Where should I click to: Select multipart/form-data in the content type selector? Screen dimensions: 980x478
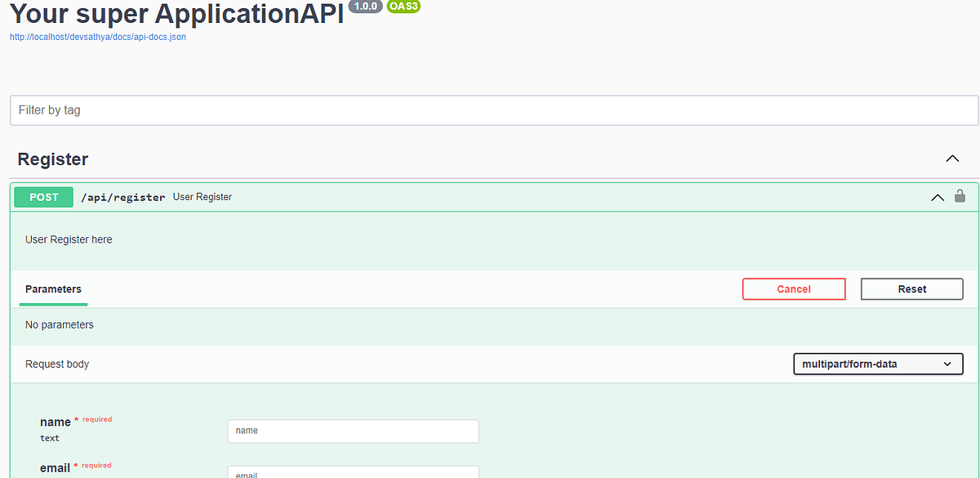(878, 364)
